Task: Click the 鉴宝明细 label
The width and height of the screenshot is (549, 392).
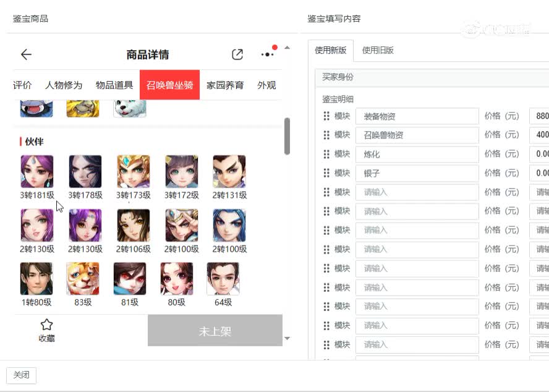Action: [x=338, y=100]
